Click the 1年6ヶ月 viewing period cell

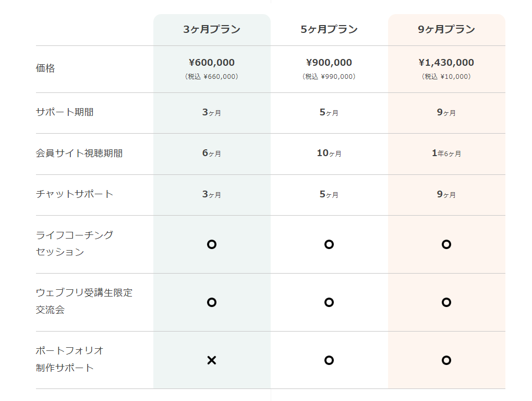coord(446,154)
